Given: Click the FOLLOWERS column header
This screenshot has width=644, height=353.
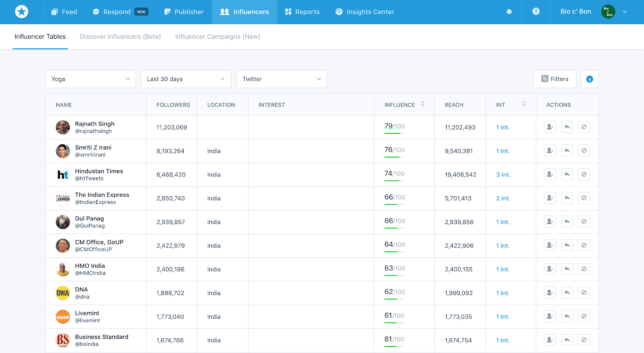Looking at the screenshot, I should (173, 105).
